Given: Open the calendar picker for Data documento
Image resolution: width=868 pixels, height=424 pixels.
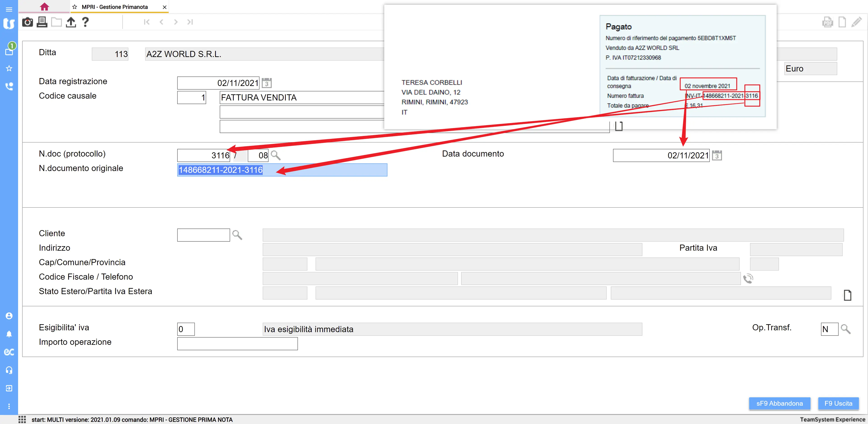Looking at the screenshot, I should click(x=717, y=155).
